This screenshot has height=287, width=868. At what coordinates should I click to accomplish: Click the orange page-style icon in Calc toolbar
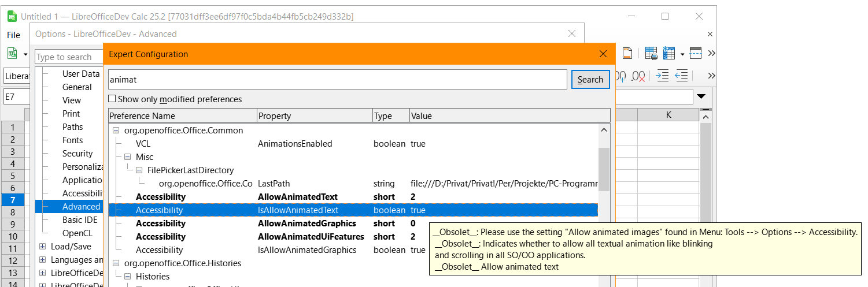[x=627, y=53]
